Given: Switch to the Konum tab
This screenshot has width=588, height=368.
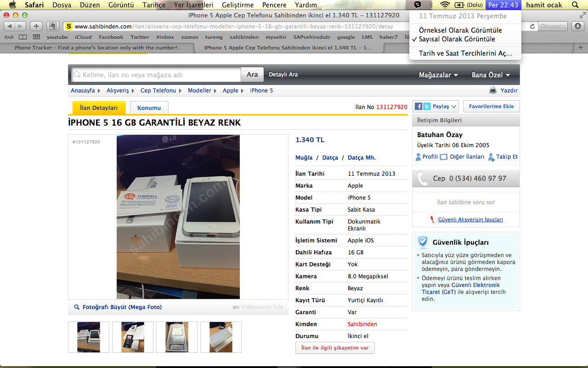Looking at the screenshot, I should 149,108.
